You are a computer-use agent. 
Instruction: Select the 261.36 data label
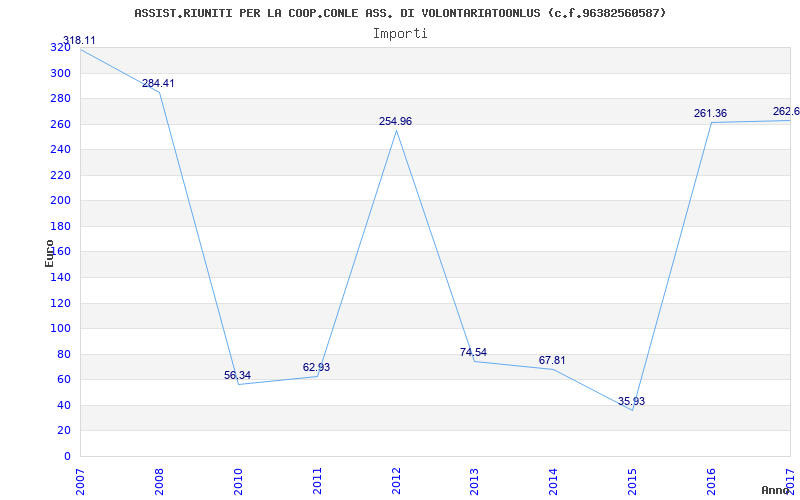710,113
